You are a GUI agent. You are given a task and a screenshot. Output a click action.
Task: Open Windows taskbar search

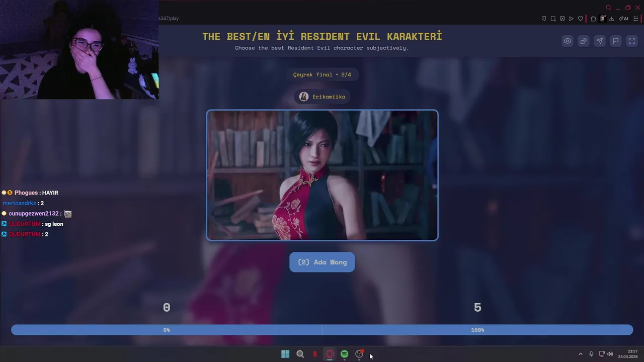(x=300, y=354)
